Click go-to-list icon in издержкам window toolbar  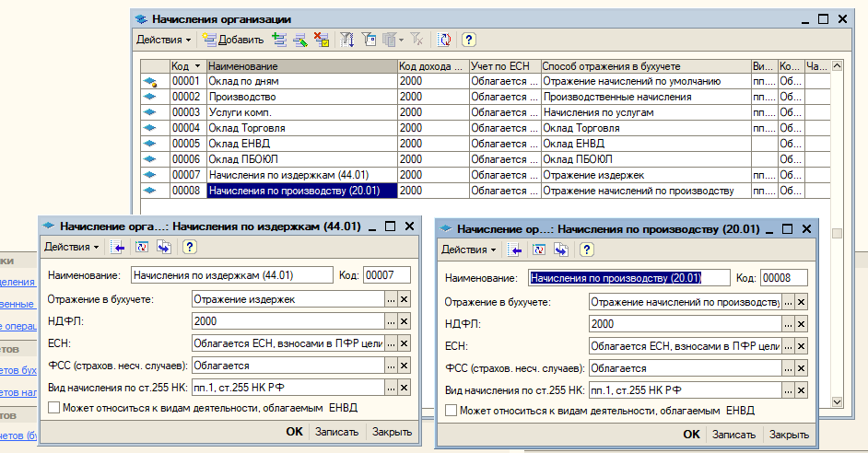click(x=117, y=248)
